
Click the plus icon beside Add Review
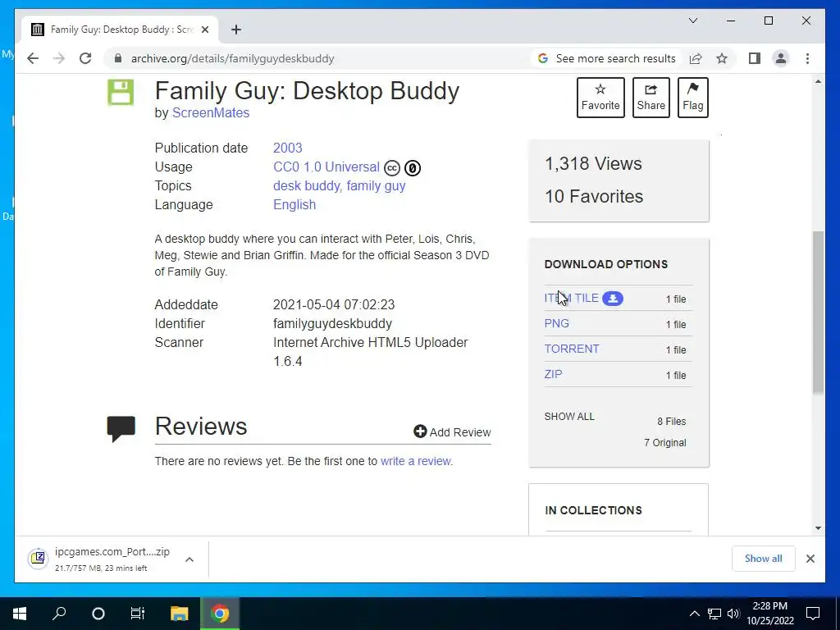pyautogui.click(x=420, y=431)
